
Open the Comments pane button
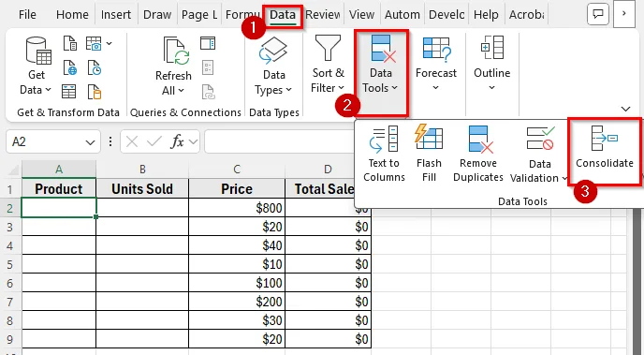[597, 14]
